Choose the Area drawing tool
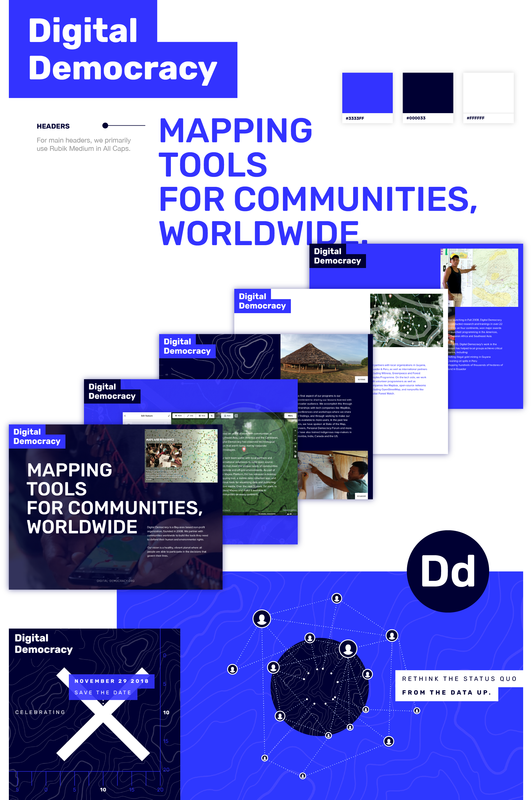This screenshot has height=800, width=532. pyautogui.click(x=202, y=416)
